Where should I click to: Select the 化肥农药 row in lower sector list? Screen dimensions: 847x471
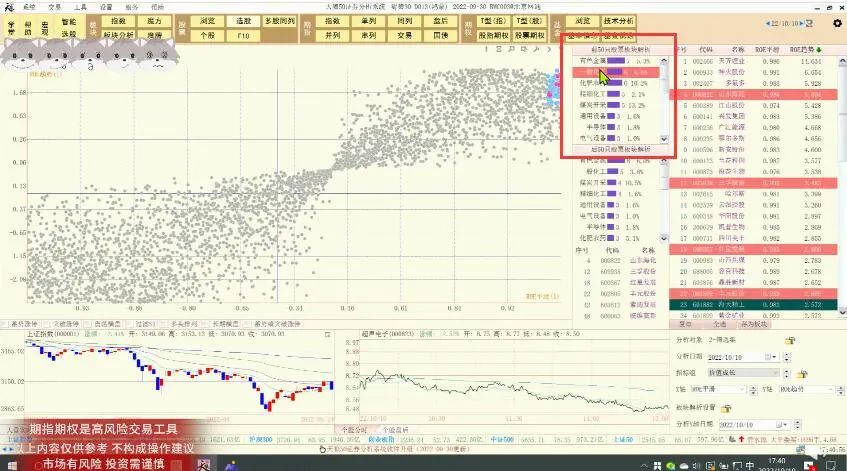pos(617,238)
